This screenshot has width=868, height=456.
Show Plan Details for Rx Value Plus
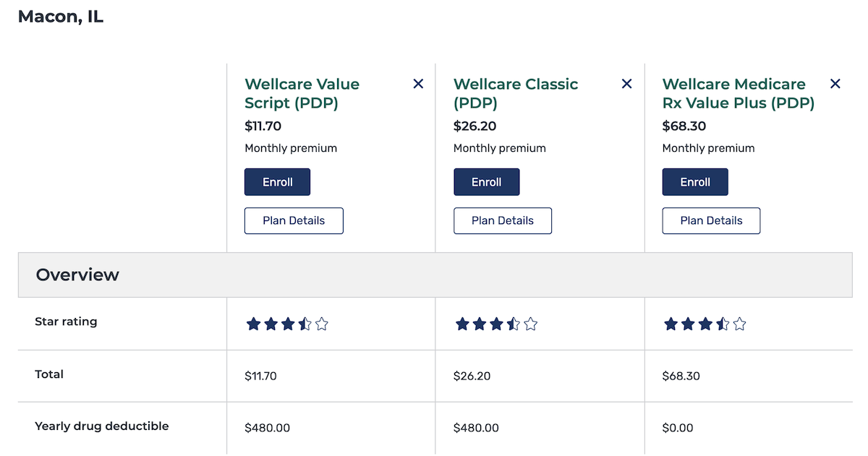711,220
